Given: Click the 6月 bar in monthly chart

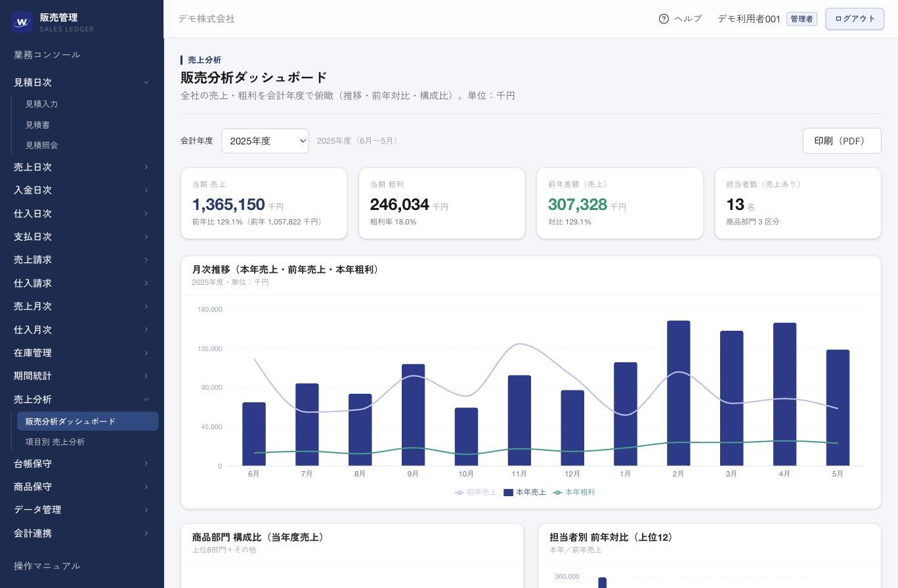Looking at the screenshot, I should [x=254, y=434].
